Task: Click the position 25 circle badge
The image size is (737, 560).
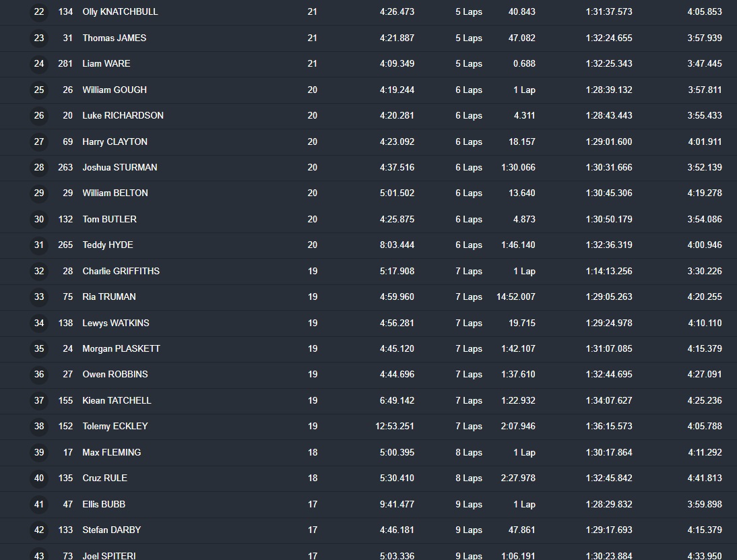Action: pyautogui.click(x=39, y=90)
